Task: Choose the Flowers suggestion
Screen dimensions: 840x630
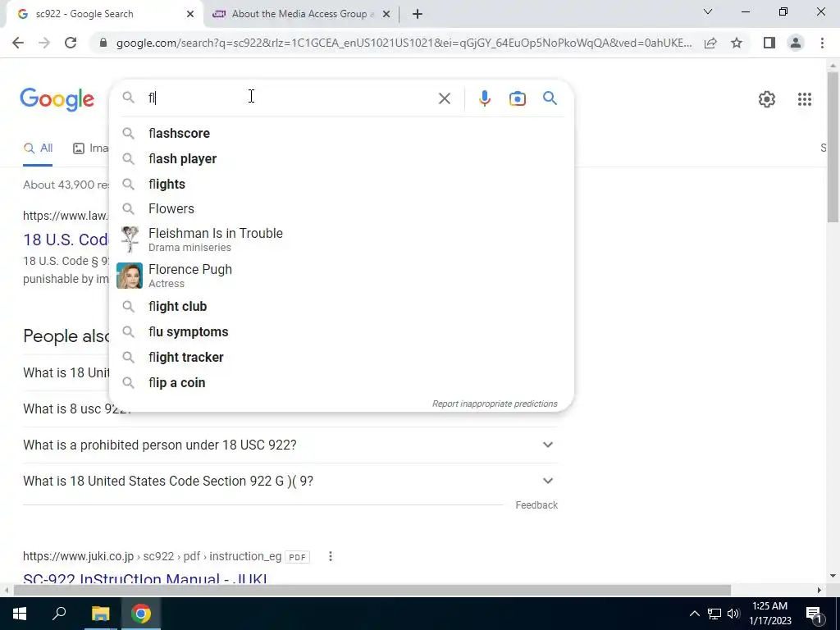Action: coord(341,208)
